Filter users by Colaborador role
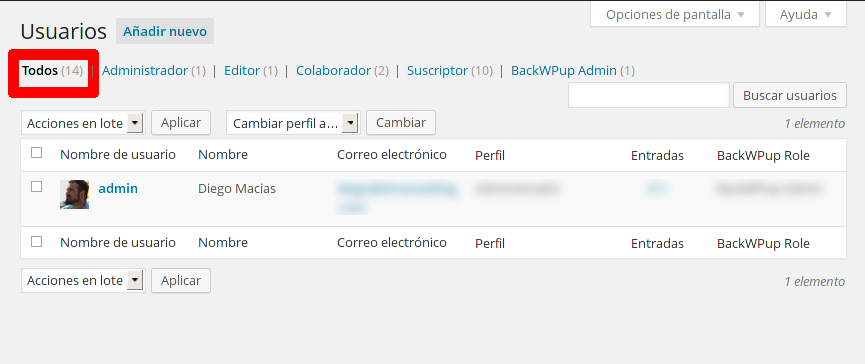The width and height of the screenshot is (865, 364). 333,71
